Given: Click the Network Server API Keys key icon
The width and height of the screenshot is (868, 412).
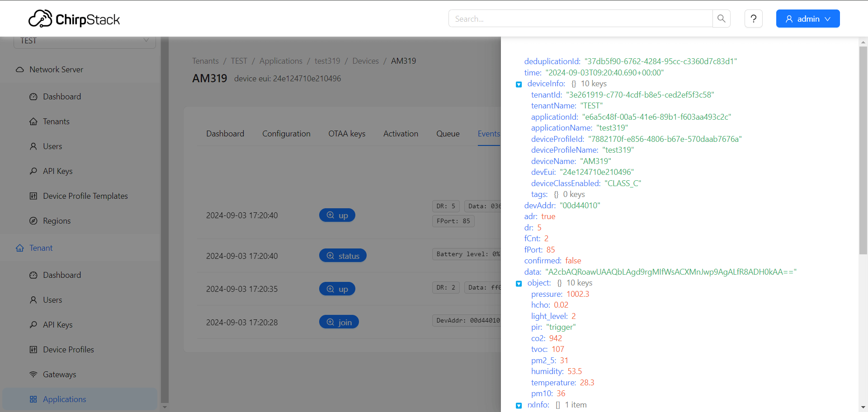Looking at the screenshot, I should tap(33, 171).
